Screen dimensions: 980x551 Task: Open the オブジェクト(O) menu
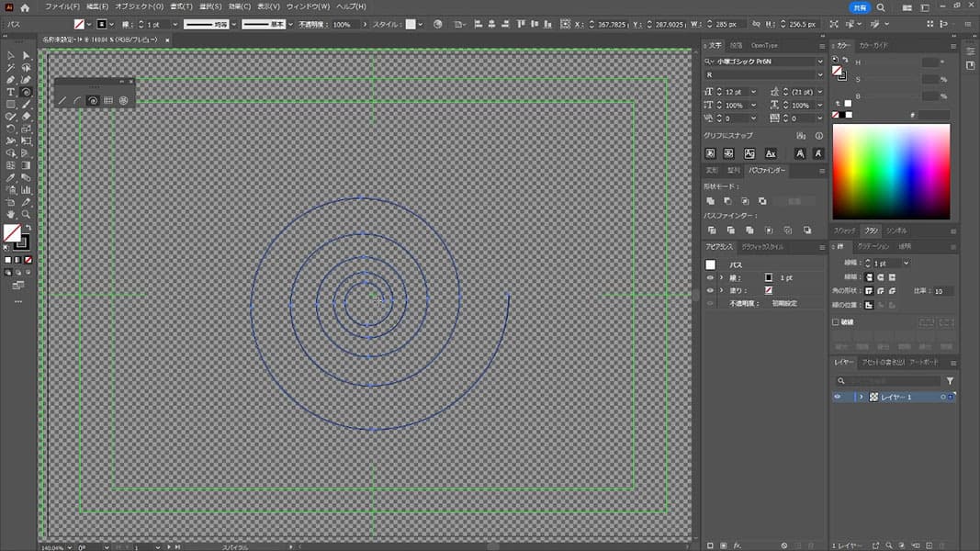coord(139,6)
